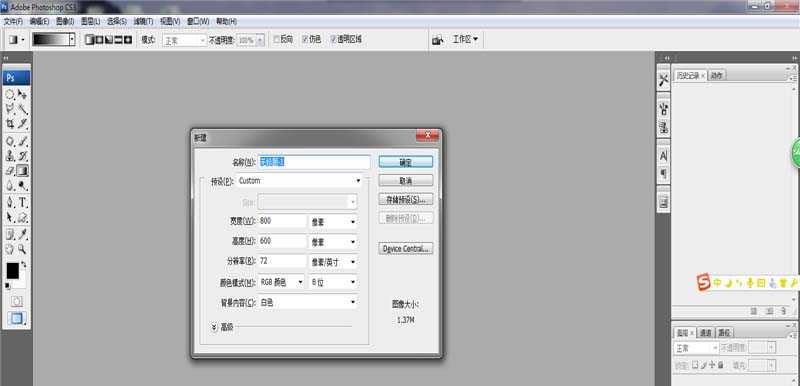Open the resolution unit 像素/英寸 dropdown

(x=333, y=262)
